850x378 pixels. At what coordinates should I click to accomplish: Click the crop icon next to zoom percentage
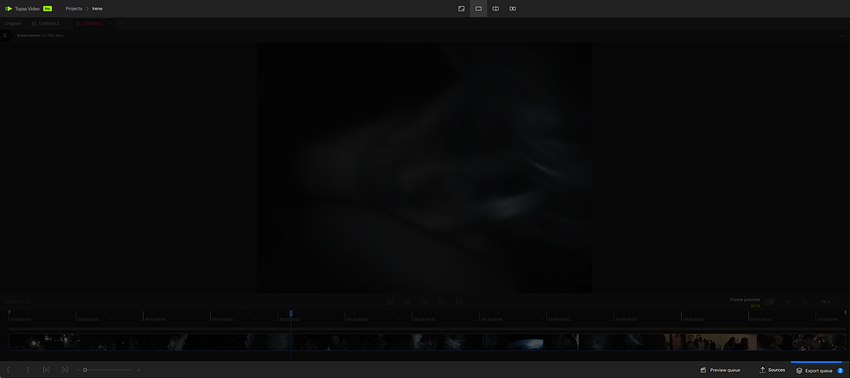pyautogui.click(x=805, y=302)
